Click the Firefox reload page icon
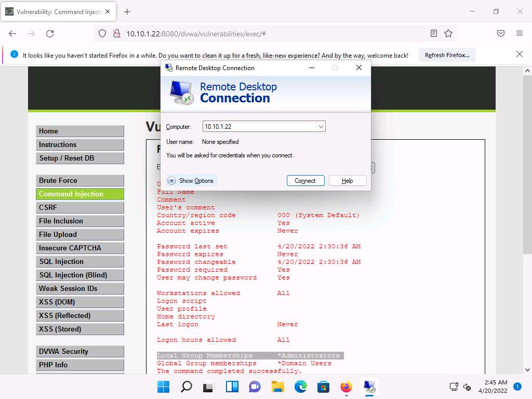Screen dimensions: 532x399 [x=50, y=33]
